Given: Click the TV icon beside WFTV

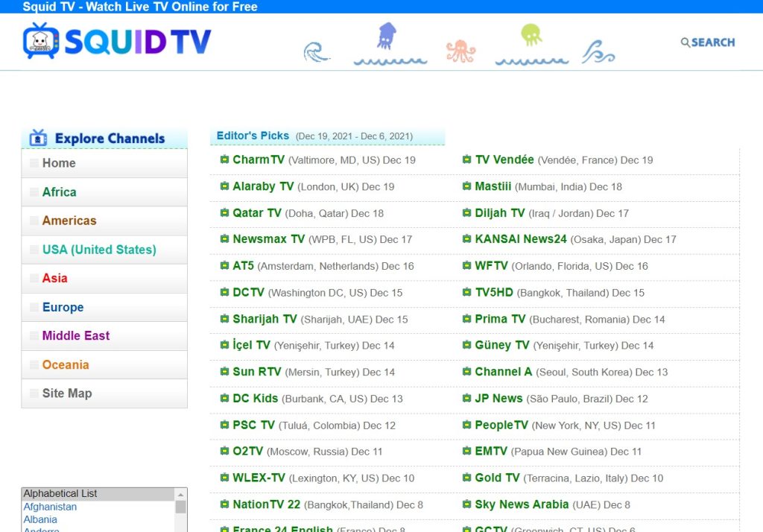Looking at the screenshot, I should [x=466, y=265].
